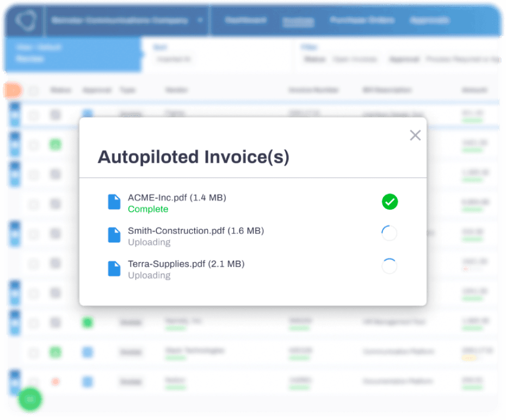Click the Smith-Construction.pdf file icon
The height and width of the screenshot is (420, 506).
114,235
